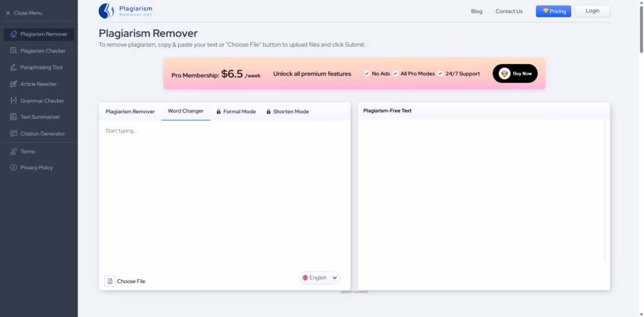
Task: Open the Pricing page button
Action: click(x=553, y=11)
